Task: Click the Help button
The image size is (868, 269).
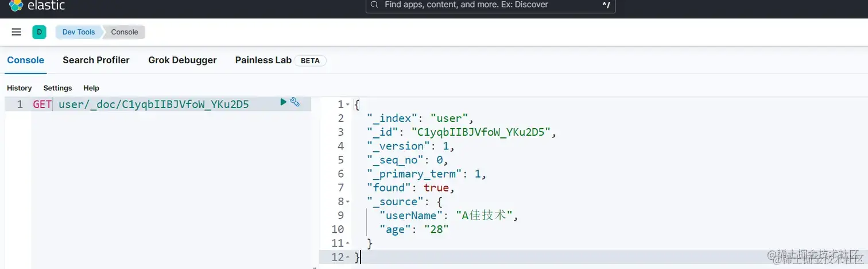Action: [x=91, y=88]
